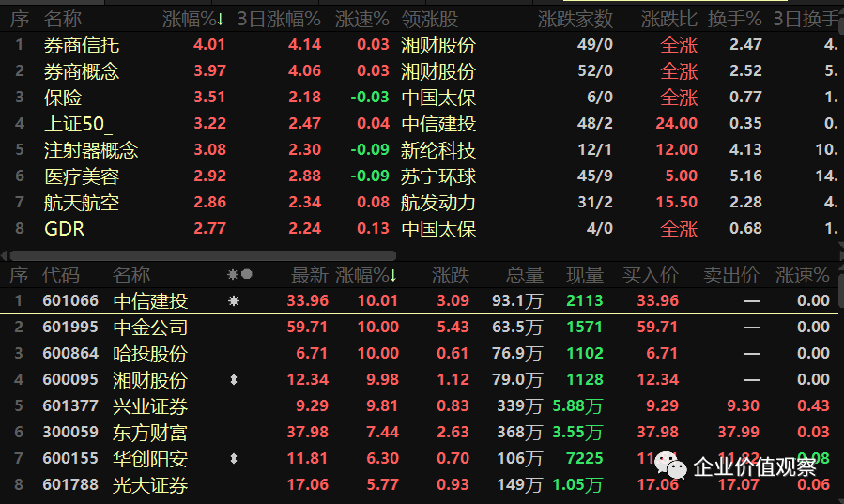The image size is (844, 504).
Task: Click the star marker icon beside 中信建投
Action: coord(234,300)
